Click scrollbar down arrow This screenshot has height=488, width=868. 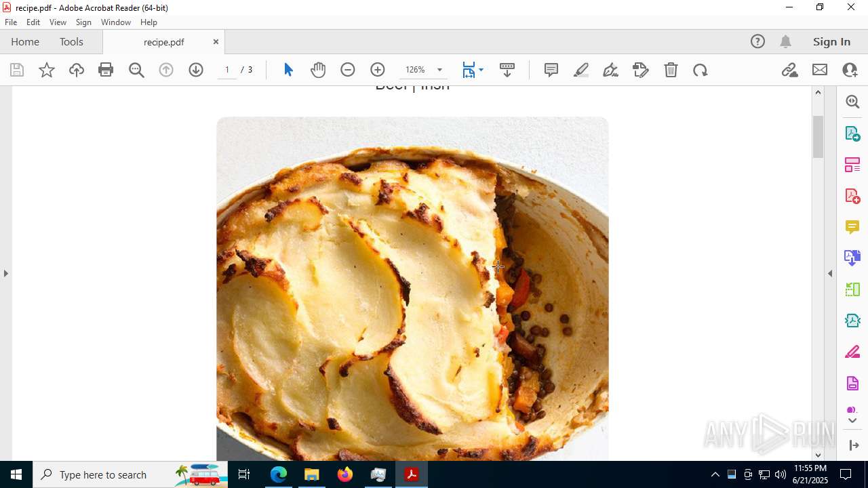point(818,455)
